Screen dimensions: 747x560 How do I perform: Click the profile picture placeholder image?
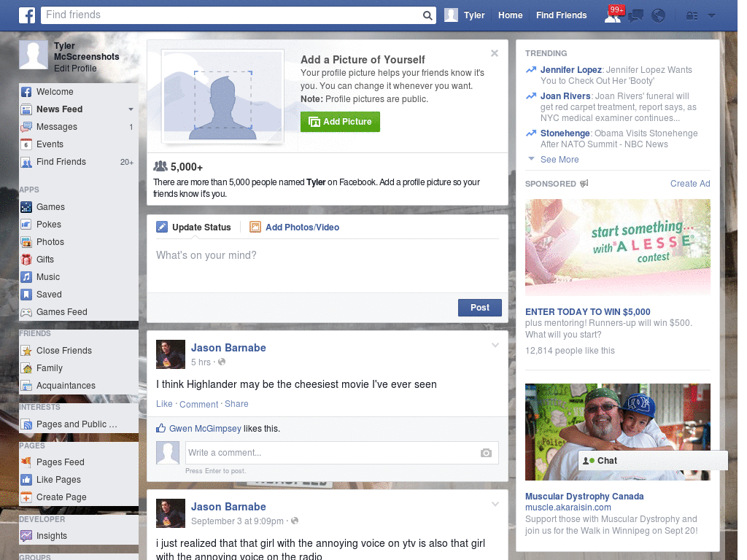pos(222,97)
